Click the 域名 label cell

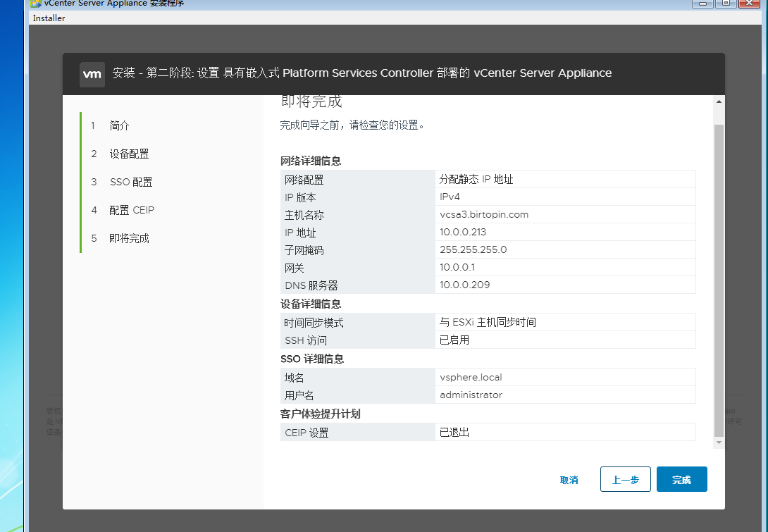[357, 377]
